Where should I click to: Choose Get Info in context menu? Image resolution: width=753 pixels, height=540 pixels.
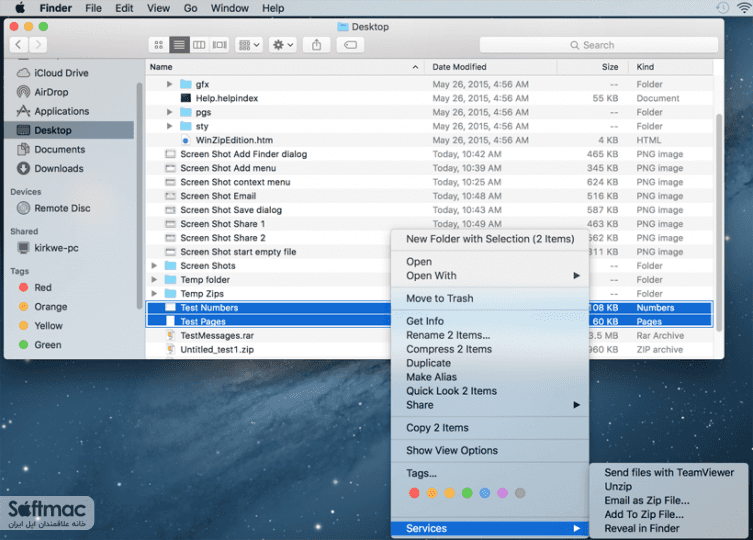pyautogui.click(x=490, y=321)
